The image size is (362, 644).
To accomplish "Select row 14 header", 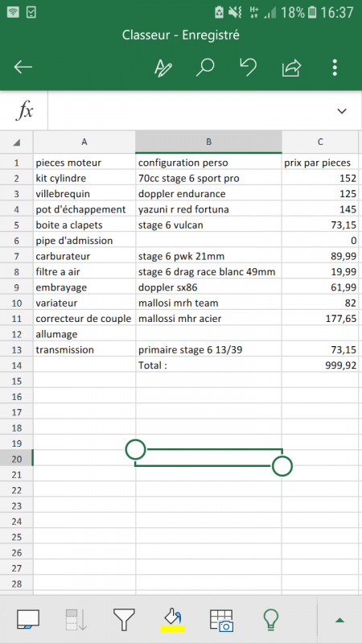I will pyautogui.click(x=16, y=365).
